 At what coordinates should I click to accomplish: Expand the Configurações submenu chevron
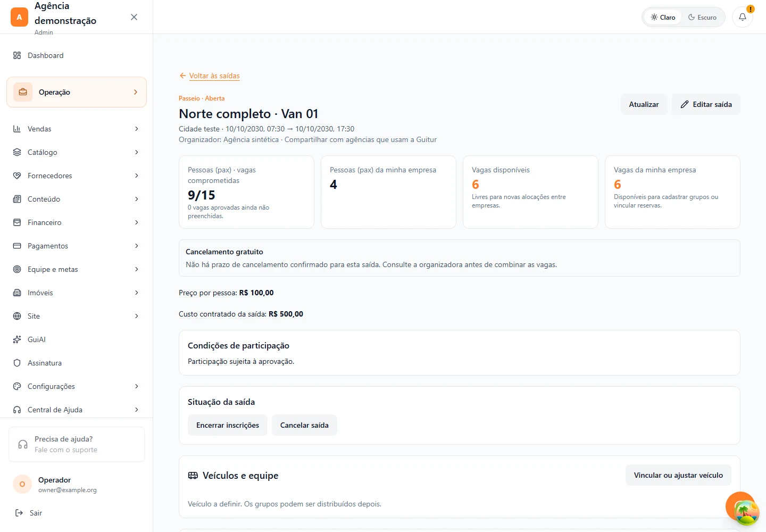pyautogui.click(x=137, y=386)
